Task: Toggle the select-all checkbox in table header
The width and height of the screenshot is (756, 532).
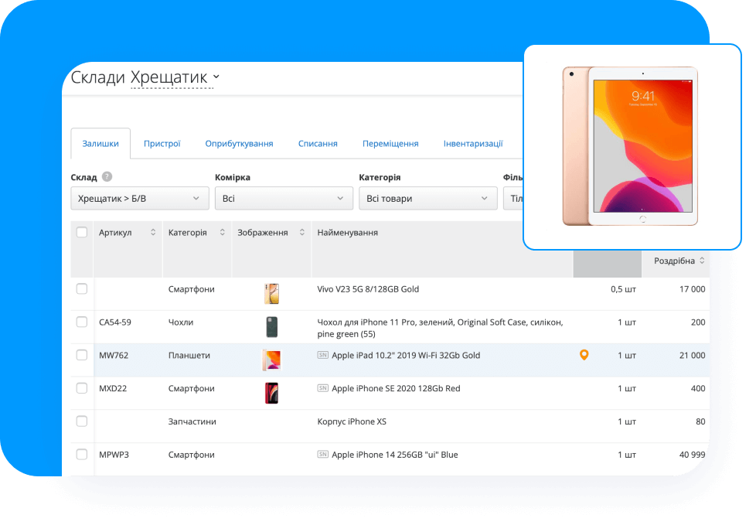Action: coord(82,232)
